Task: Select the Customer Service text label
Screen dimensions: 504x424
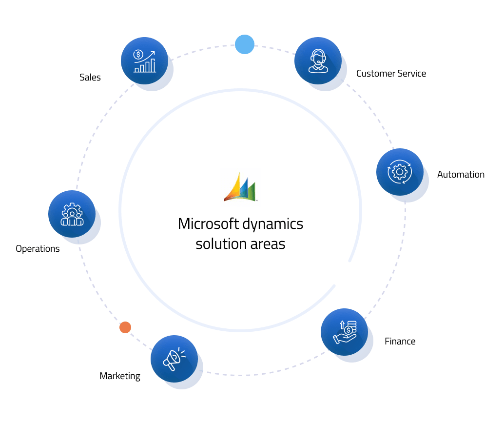Action: point(391,73)
